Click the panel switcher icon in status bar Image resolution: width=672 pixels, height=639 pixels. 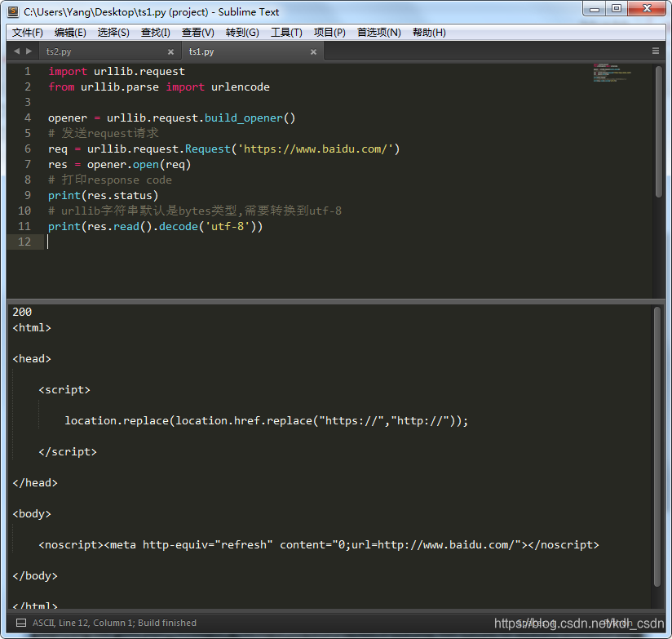pyautogui.click(x=20, y=623)
